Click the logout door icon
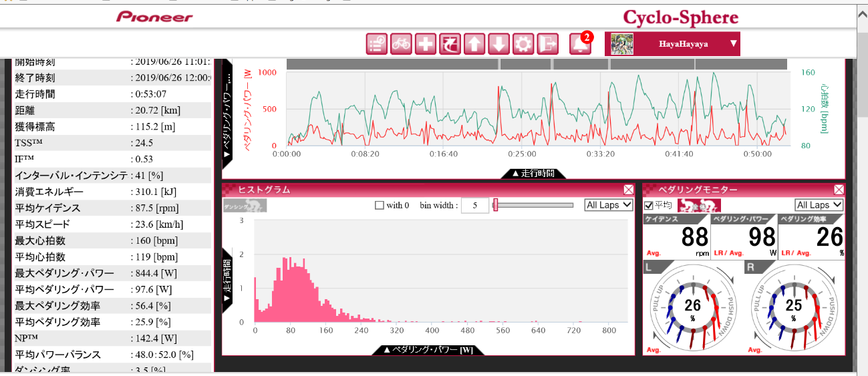The image size is (868, 376). (547, 44)
